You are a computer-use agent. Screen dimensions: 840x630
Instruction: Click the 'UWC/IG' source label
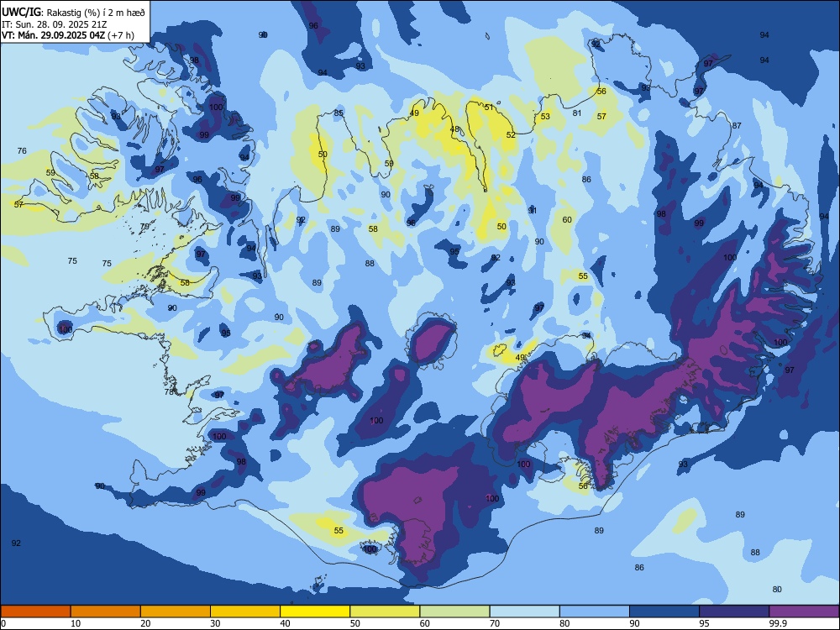point(21,13)
